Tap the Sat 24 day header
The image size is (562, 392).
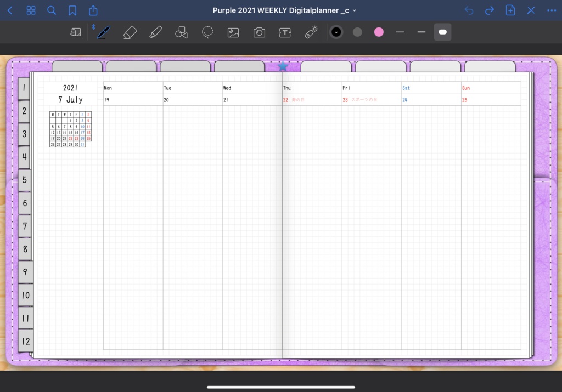tap(431, 94)
